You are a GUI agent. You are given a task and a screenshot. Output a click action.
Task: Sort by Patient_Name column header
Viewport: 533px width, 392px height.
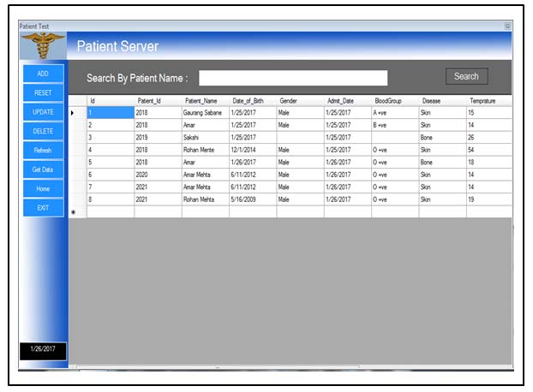(x=201, y=101)
